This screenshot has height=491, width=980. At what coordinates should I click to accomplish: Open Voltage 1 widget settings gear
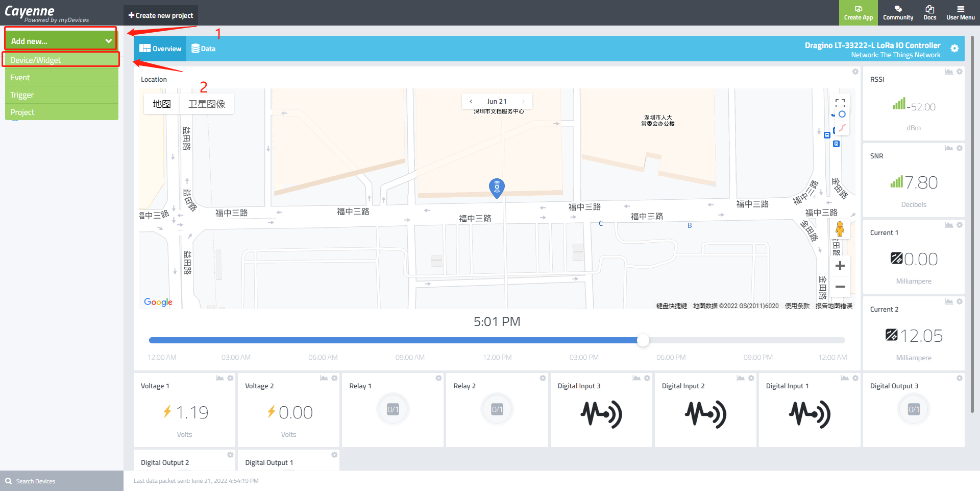(x=230, y=378)
